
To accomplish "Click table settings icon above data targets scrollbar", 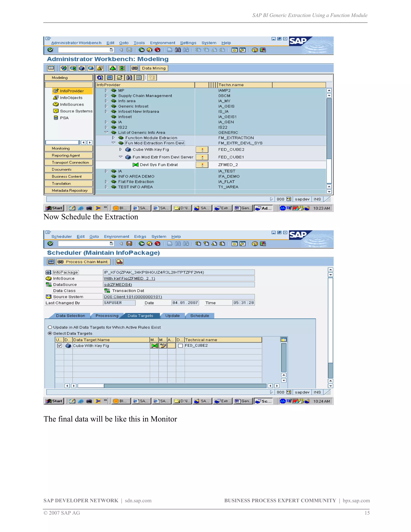I will click(284, 339).
